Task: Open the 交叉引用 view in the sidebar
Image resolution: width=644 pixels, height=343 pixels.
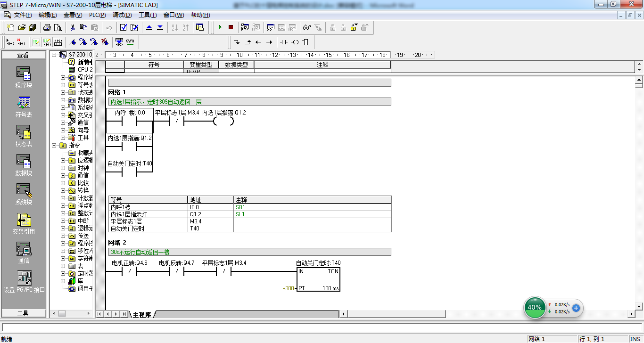Action: (x=24, y=224)
